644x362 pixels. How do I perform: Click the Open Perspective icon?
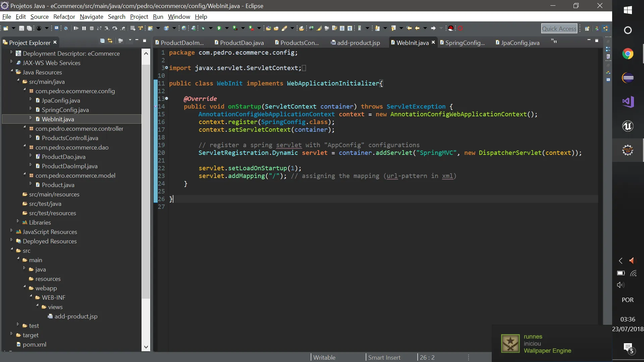587,29
